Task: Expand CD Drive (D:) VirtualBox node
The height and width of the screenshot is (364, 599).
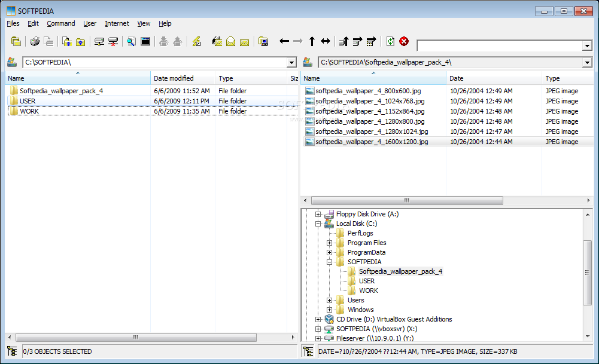Action: pos(318,319)
